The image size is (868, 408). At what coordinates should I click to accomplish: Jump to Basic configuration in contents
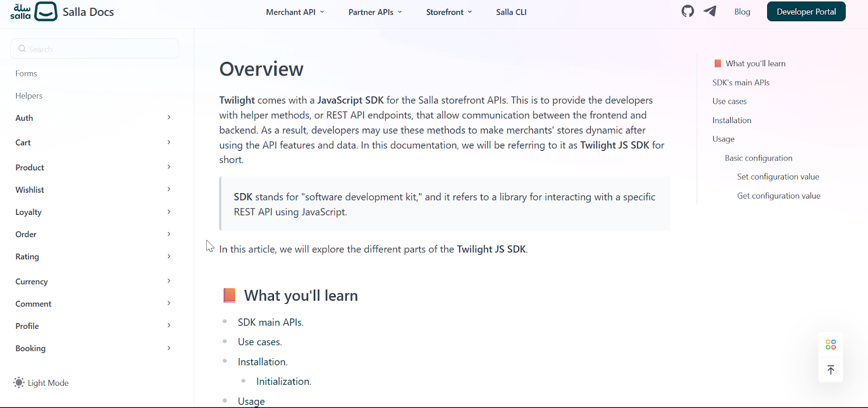(758, 158)
